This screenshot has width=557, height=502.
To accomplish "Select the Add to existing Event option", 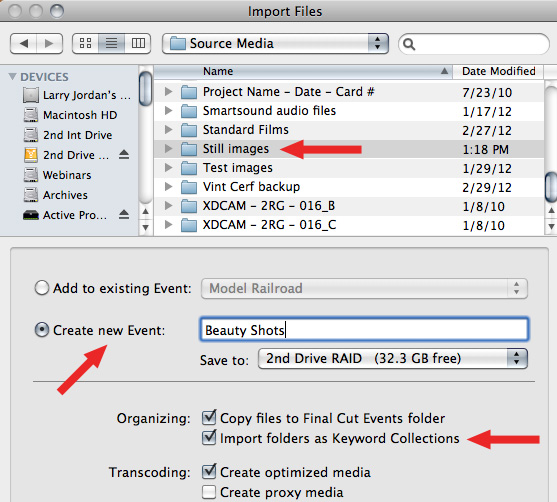I will pyautogui.click(x=42, y=288).
